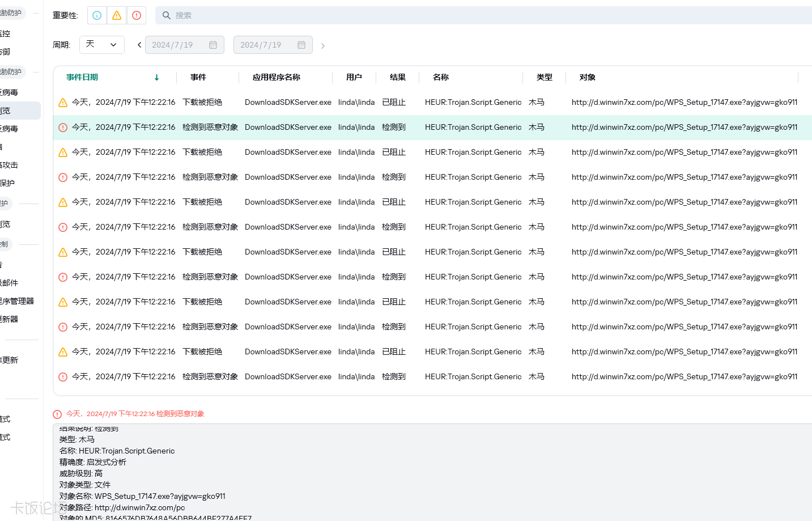Open sidebar item ending in 攻击

coord(9,165)
